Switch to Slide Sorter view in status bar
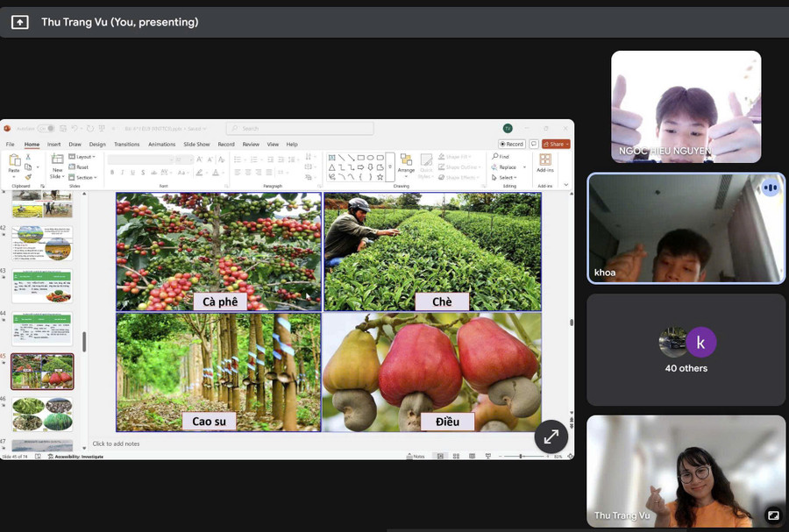789x532 pixels. click(456, 456)
